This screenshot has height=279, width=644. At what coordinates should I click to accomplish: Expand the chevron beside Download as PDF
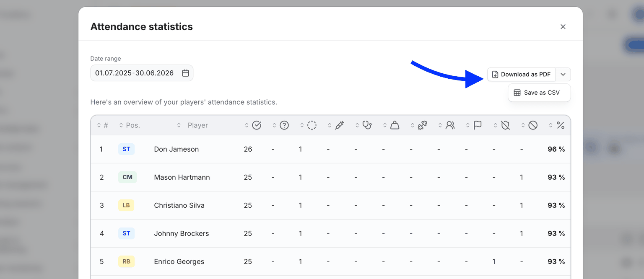click(563, 75)
